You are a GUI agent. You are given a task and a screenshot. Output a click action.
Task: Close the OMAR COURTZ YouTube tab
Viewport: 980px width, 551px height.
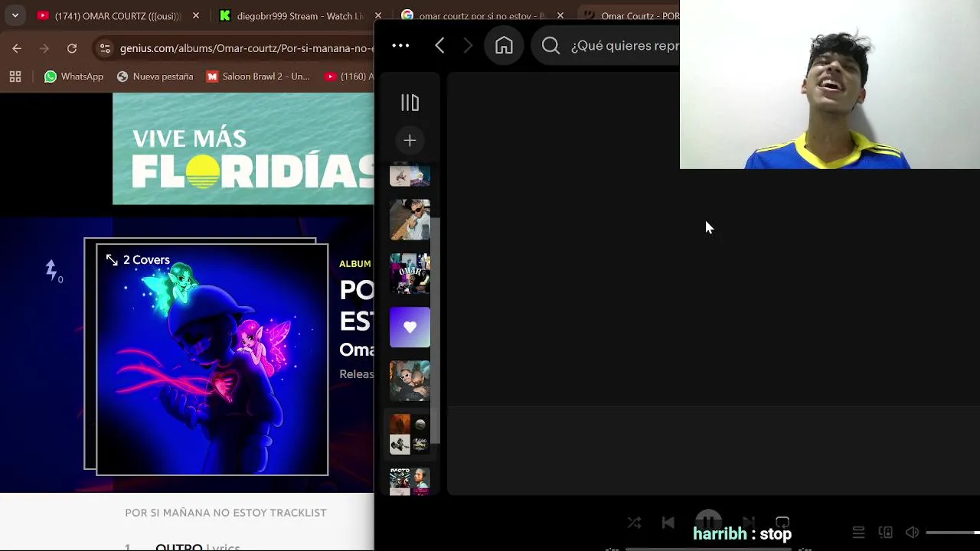196,15
